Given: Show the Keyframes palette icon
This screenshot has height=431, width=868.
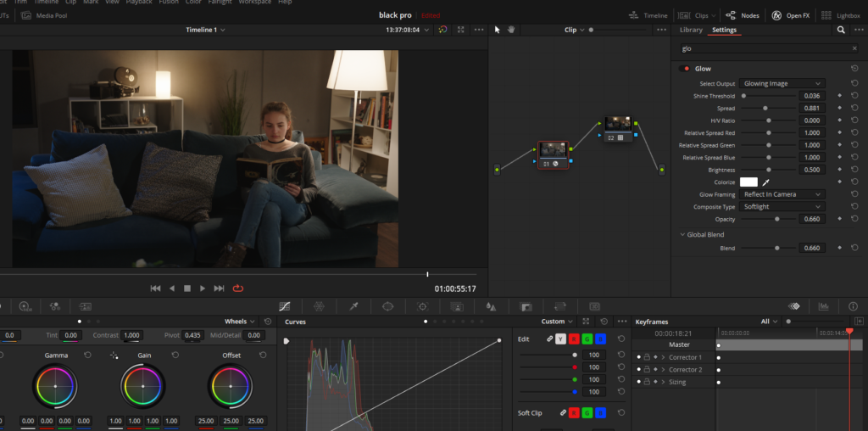Looking at the screenshot, I should click(794, 305).
